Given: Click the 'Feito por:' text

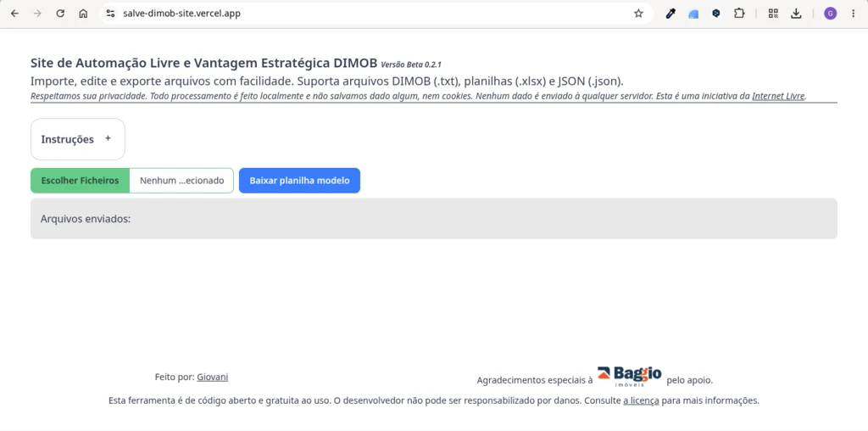Looking at the screenshot, I should (x=175, y=377).
